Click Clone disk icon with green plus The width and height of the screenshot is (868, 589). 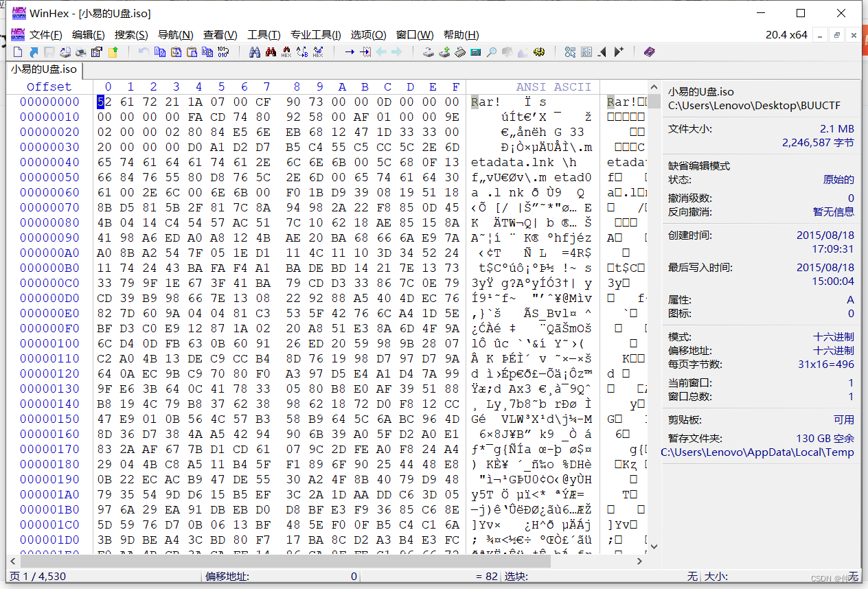pyautogui.click(x=444, y=51)
